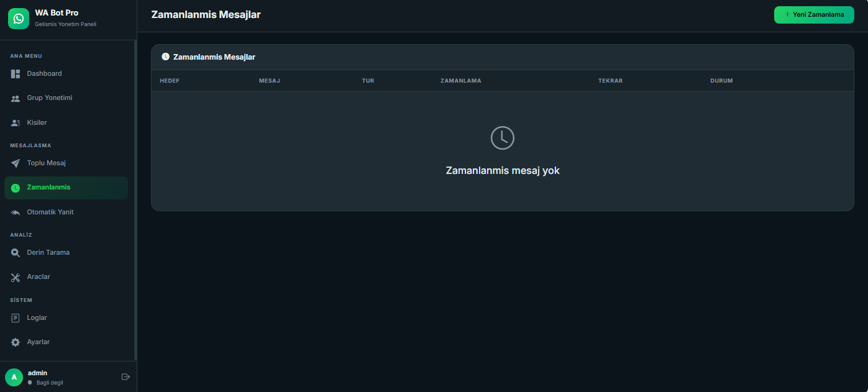Click the Ayarlar gear icon
This screenshot has height=392, width=868.
tap(16, 342)
